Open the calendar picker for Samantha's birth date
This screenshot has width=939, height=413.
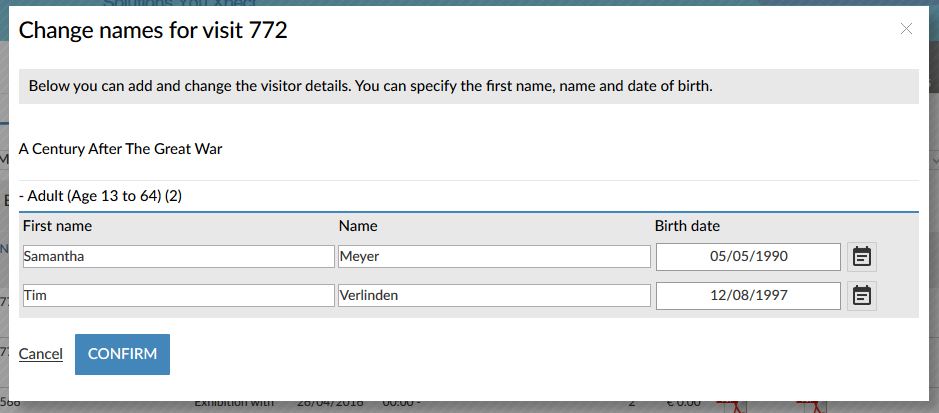(x=861, y=257)
